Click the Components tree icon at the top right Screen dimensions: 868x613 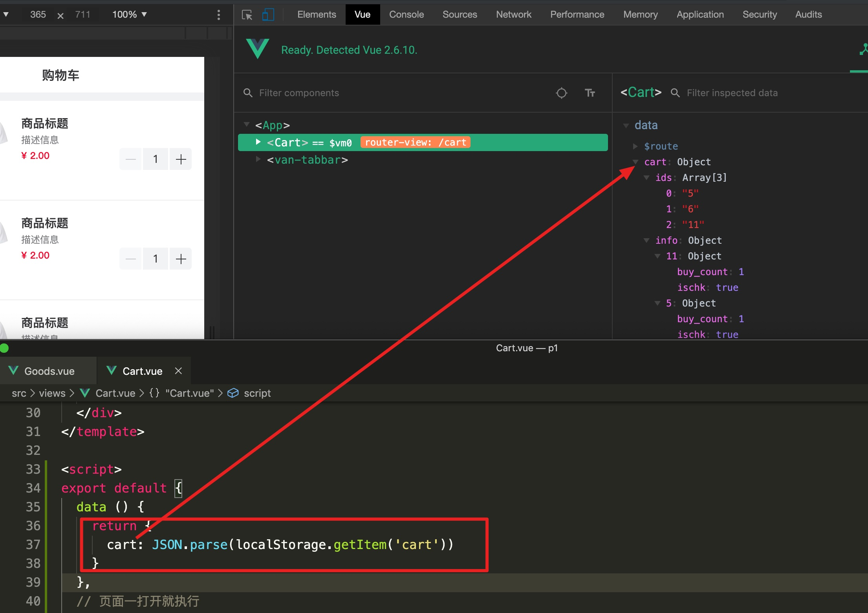tap(863, 50)
